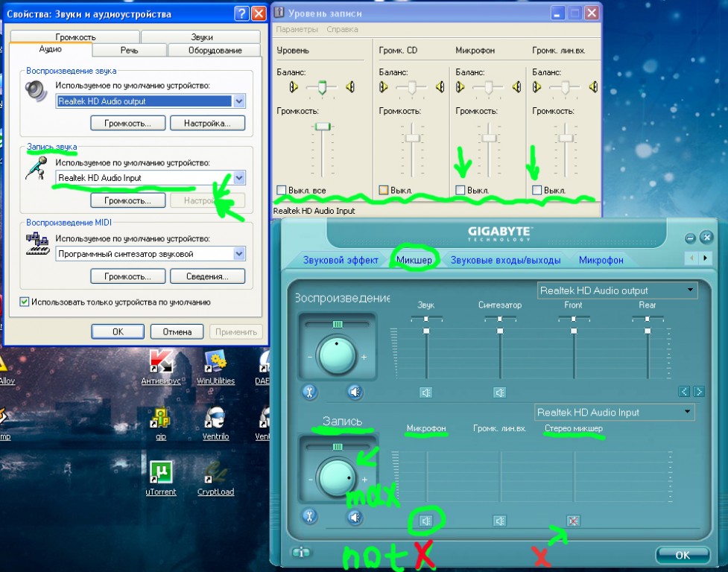Expand Воспроизведение MIDI device dropdown

point(239,254)
